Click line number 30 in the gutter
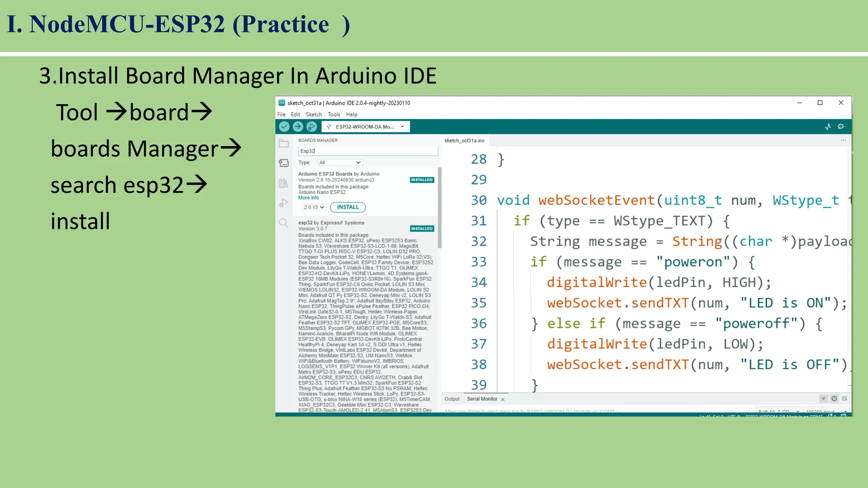Image resolution: width=868 pixels, height=488 pixels. coord(479,200)
